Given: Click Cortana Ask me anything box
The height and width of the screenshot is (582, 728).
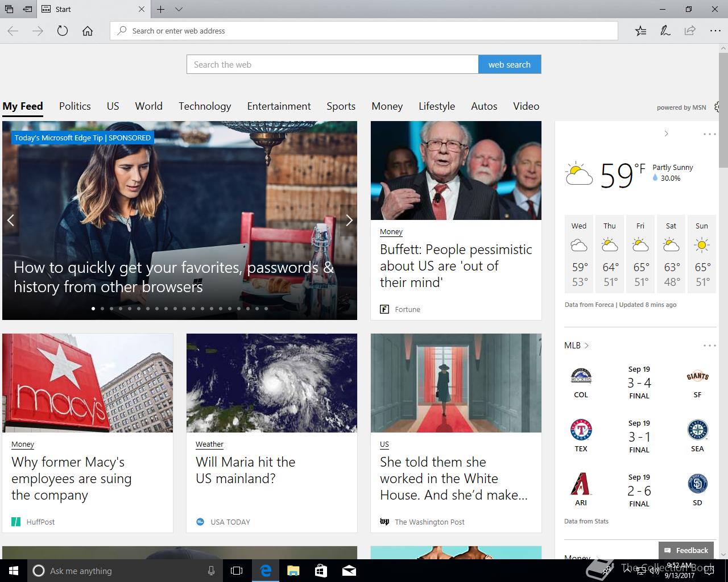Looking at the screenshot, I should pyautogui.click(x=124, y=571).
